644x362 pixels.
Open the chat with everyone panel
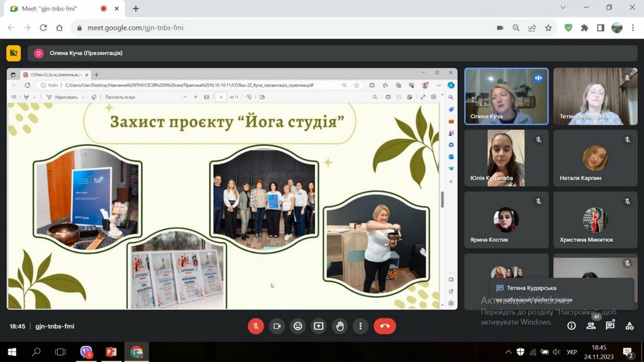point(609,326)
